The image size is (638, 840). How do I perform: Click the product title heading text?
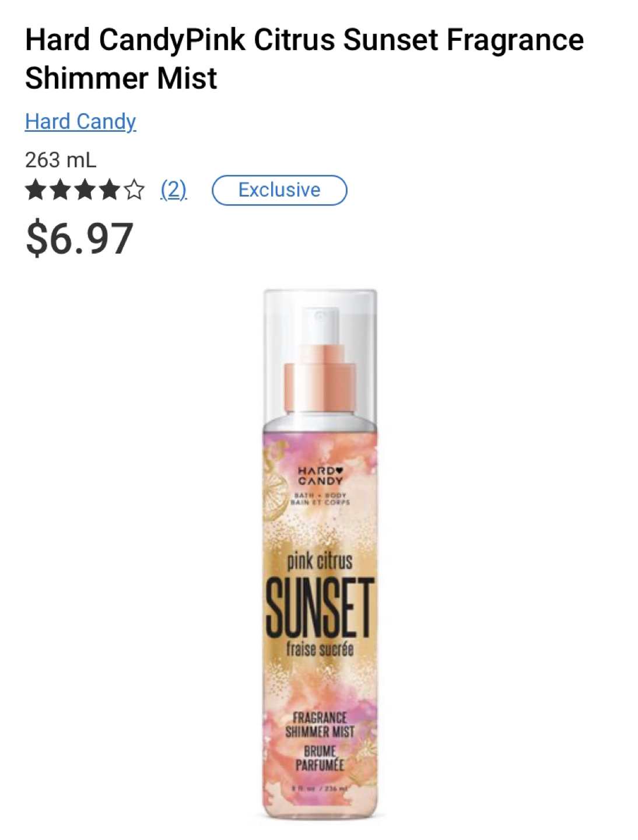tap(304, 59)
